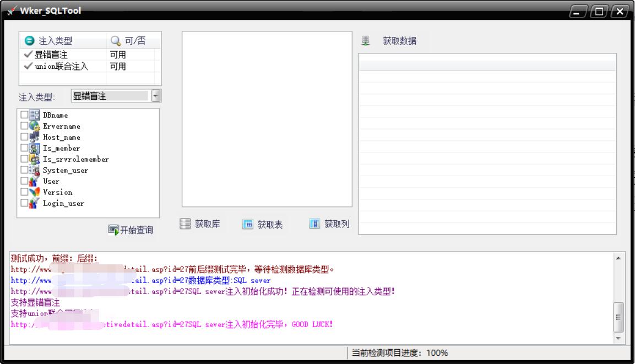635x364 pixels.
Task: Click the Host_name computer icon
Action: tap(35, 137)
